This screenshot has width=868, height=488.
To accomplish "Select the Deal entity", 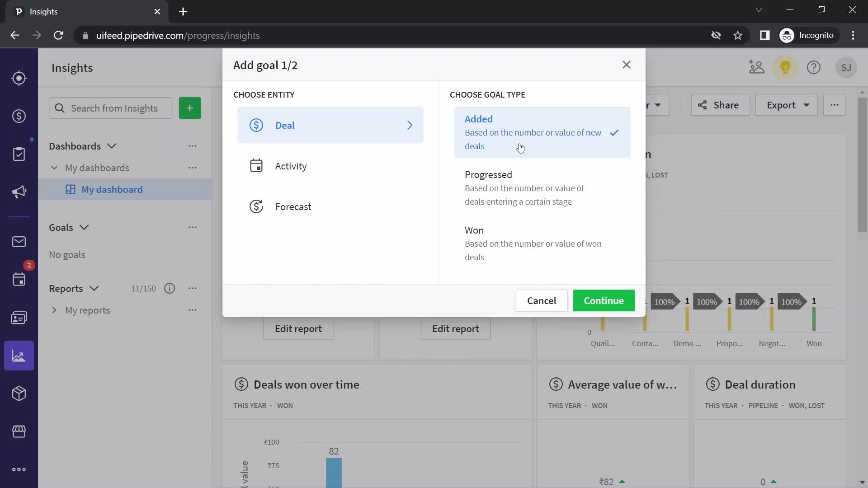I will 330,125.
